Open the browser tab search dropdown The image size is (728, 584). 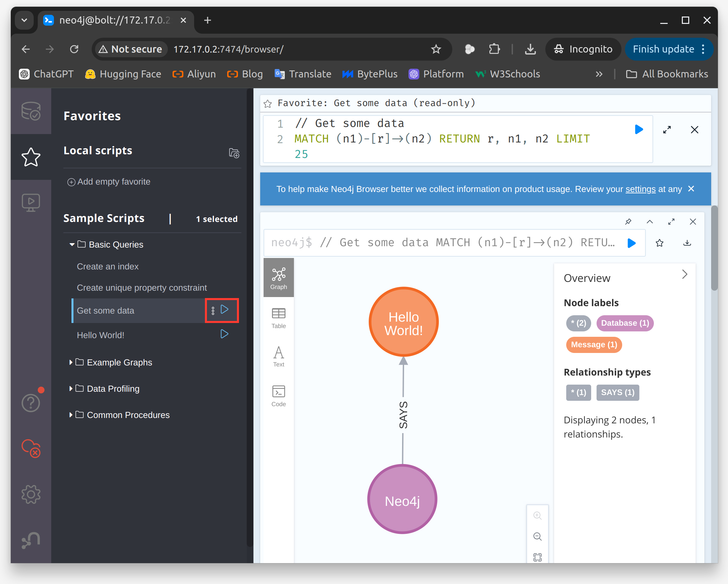click(24, 20)
